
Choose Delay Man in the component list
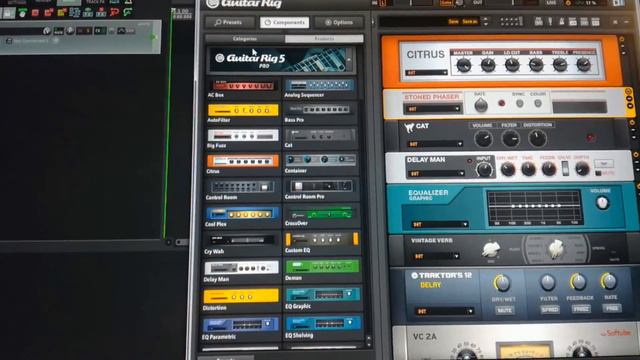point(242,272)
